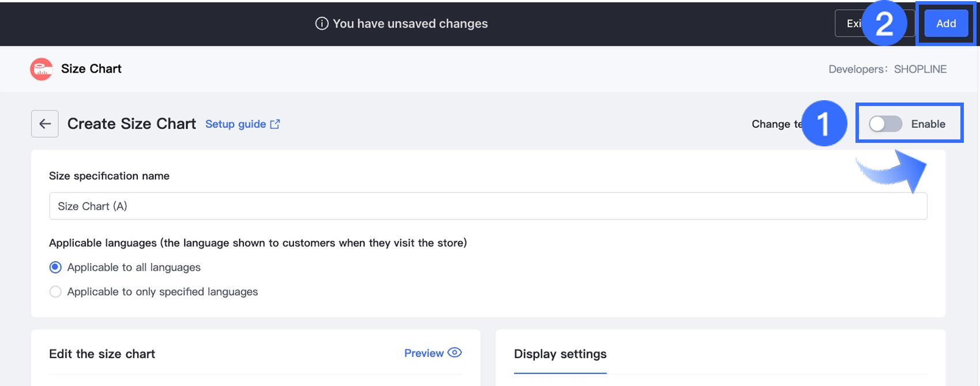Click the Size Chart app logo
Screen dimensions: 980x386
pyautogui.click(x=42, y=69)
